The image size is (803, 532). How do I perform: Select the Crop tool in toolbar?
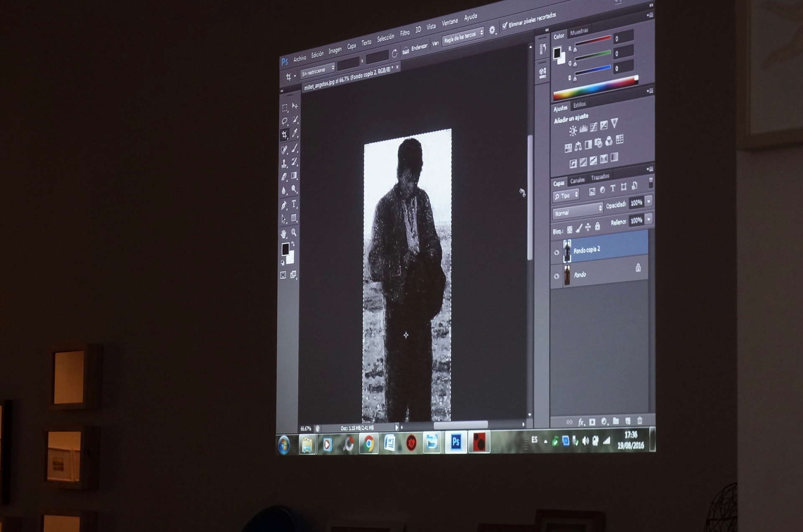[285, 135]
